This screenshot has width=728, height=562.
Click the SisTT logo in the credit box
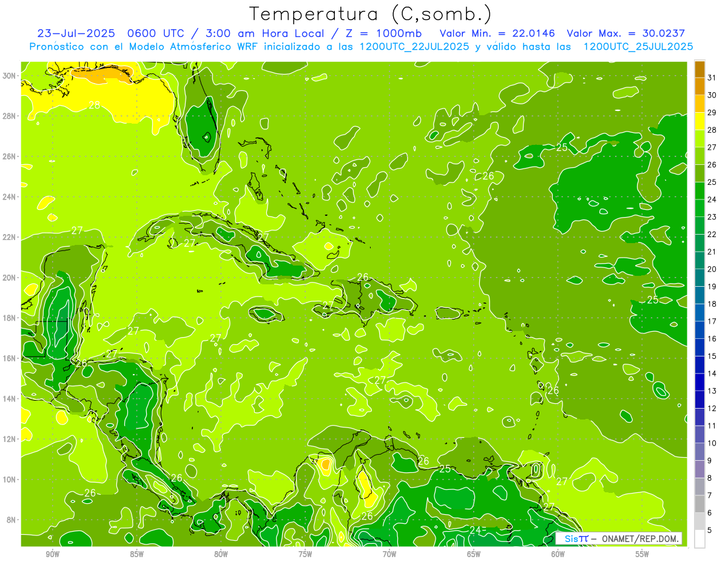[x=576, y=538]
